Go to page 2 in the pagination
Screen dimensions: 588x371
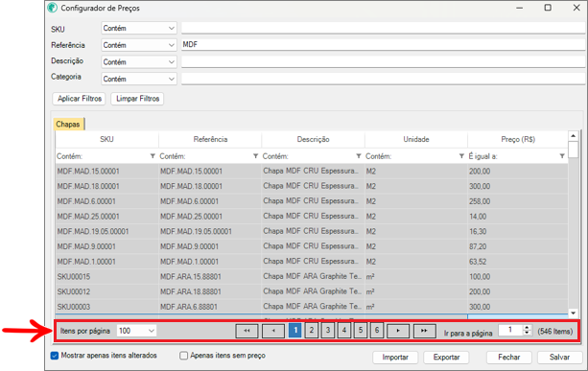pyautogui.click(x=311, y=331)
